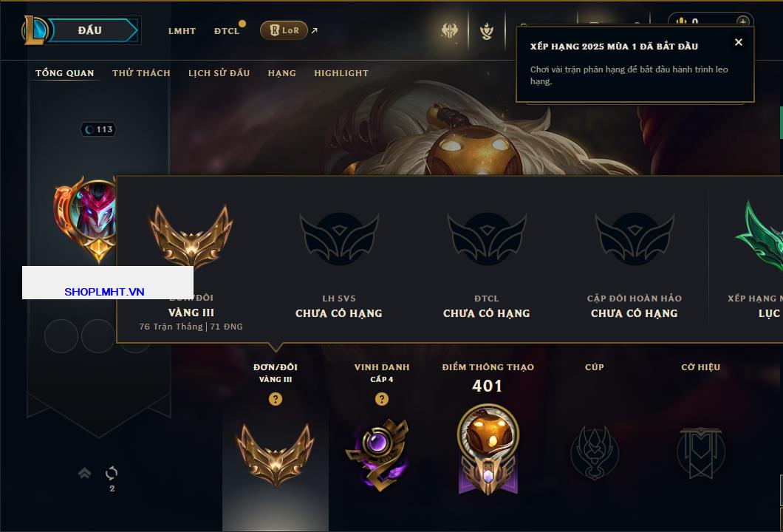Image resolution: width=783 pixels, height=532 pixels.
Task: Click the League of Legends logo icon
Action: [x=35, y=30]
